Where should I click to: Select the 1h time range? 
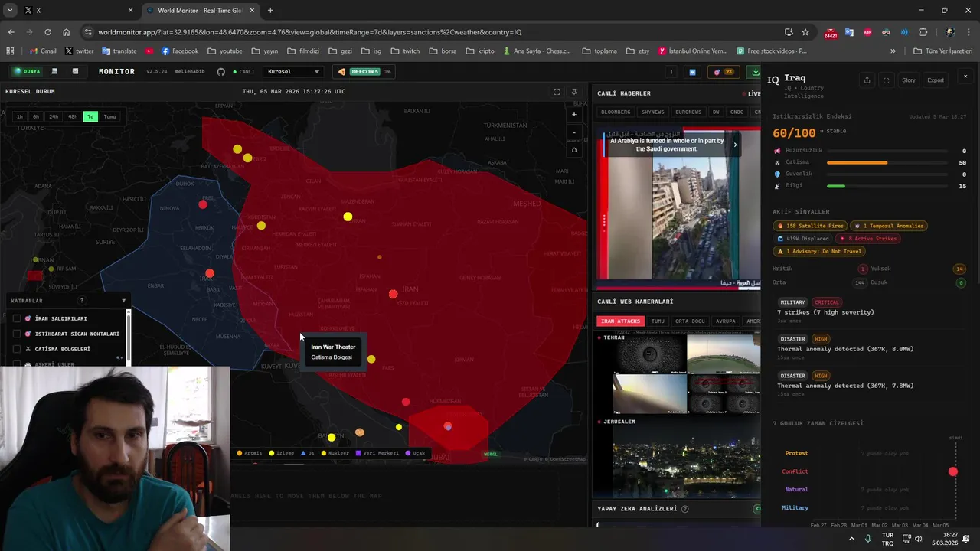(19, 116)
